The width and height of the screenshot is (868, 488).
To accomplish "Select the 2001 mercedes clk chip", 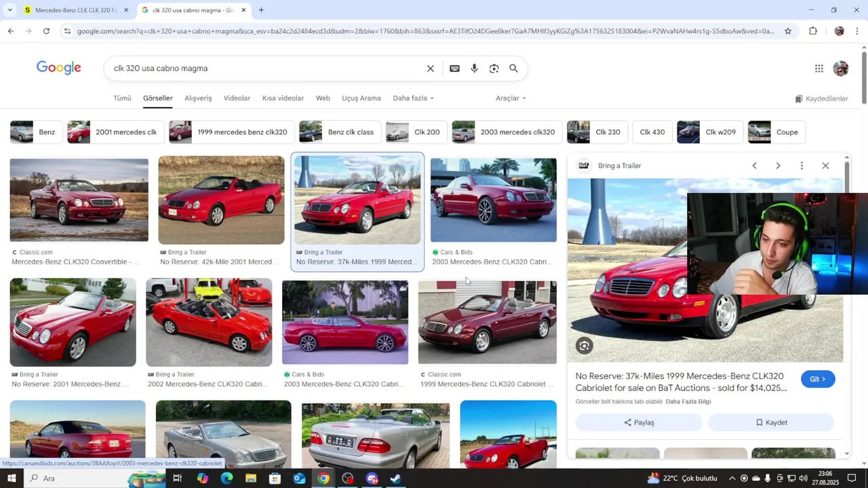I will click(115, 132).
